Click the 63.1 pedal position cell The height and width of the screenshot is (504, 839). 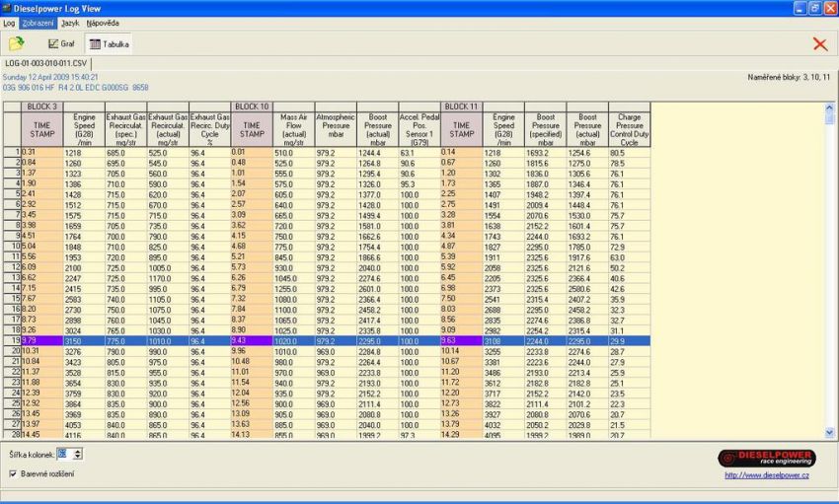tap(419, 153)
